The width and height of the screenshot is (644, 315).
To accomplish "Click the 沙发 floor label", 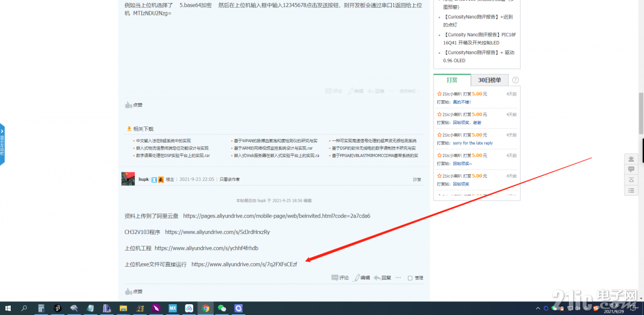I will coord(417,180).
